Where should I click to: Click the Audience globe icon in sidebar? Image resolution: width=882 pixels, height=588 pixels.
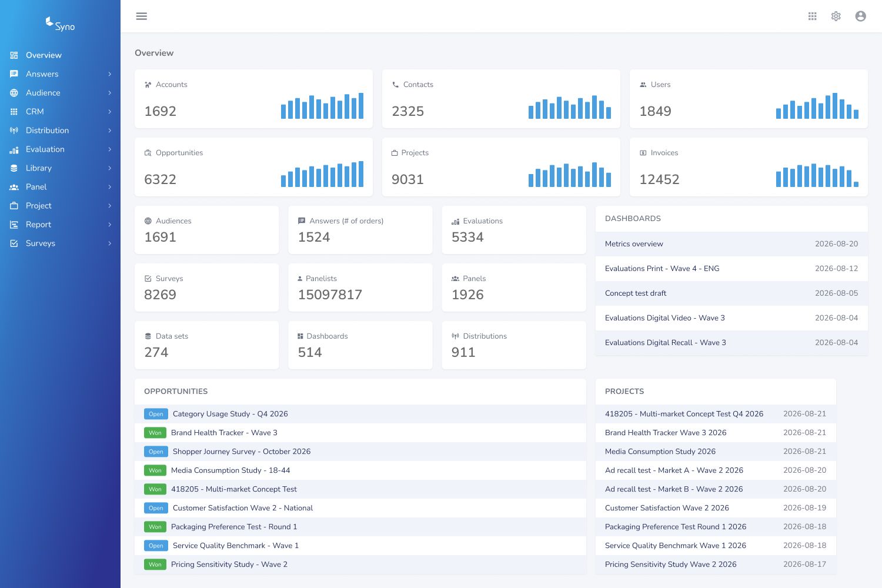coord(14,93)
